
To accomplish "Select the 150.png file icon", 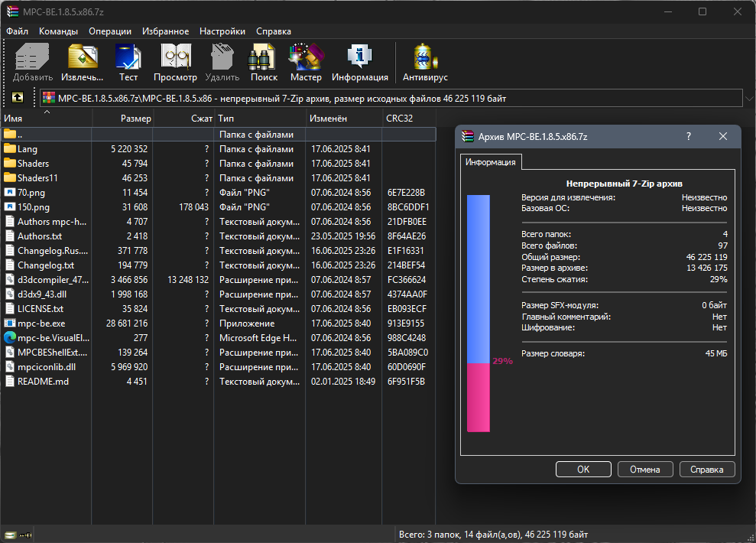I will (10, 207).
